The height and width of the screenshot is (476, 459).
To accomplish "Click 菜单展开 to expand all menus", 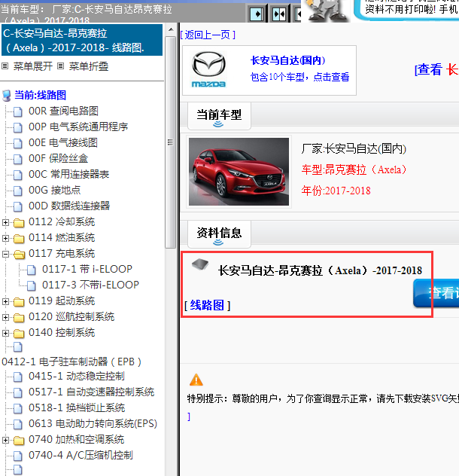I will 33,66.
